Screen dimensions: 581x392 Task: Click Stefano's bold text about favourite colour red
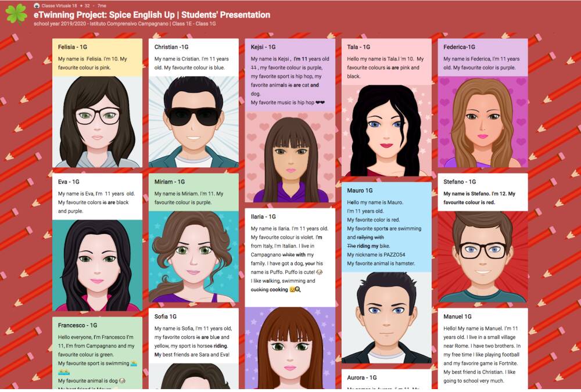[x=479, y=198]
